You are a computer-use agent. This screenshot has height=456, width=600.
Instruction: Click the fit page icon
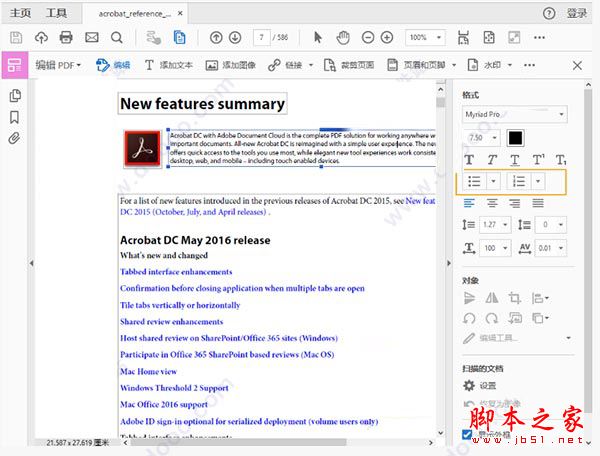(489, 37)
